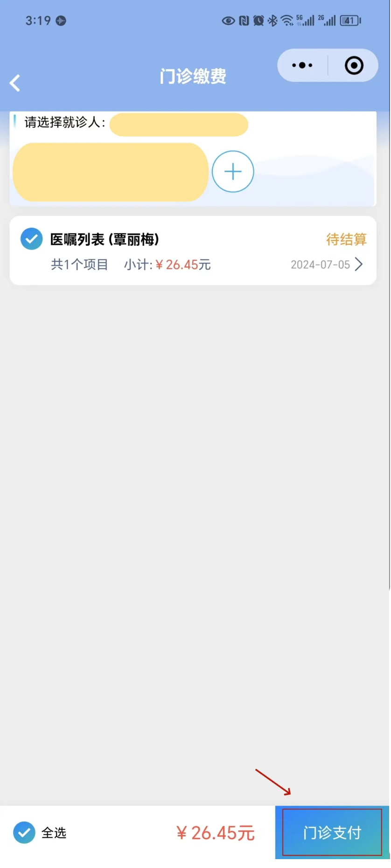
Task: Tap the Bluetooth status icon
Action: coord(272,21)
